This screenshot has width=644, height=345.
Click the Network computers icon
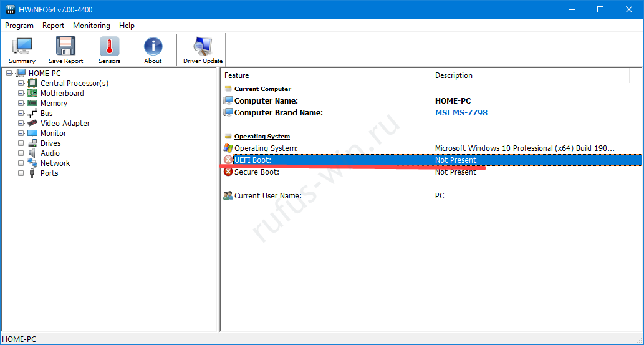pyautogui.click(x=32, y=163)
